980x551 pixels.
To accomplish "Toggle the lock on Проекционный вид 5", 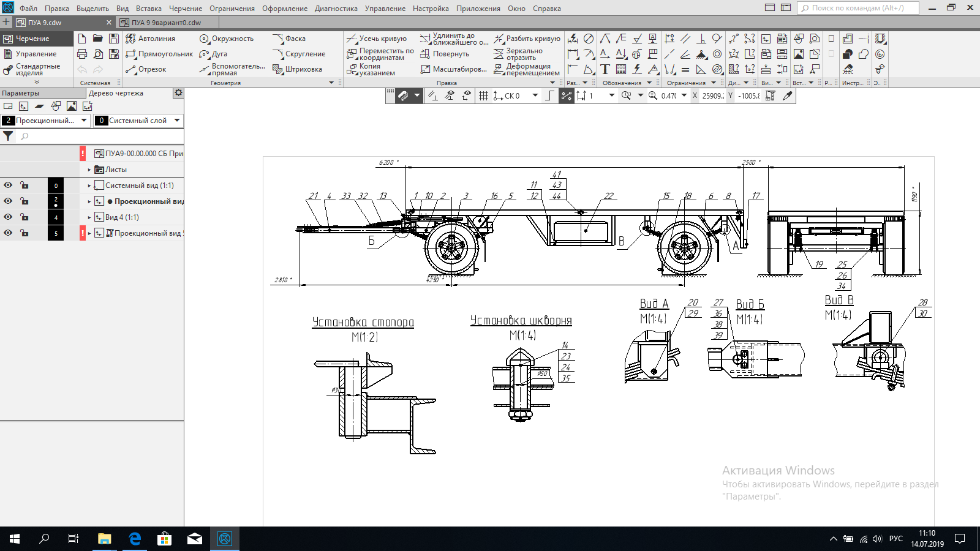I will click(24, 233).
